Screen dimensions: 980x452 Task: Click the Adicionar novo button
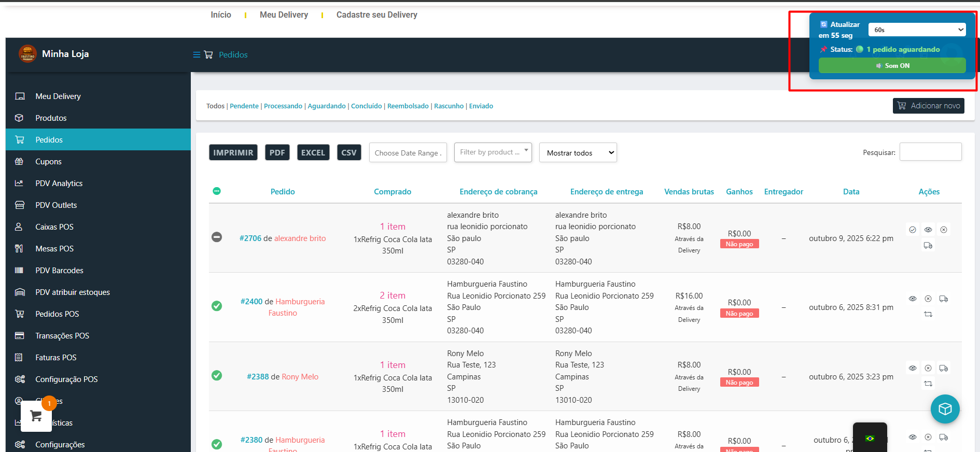click(928, 106)
